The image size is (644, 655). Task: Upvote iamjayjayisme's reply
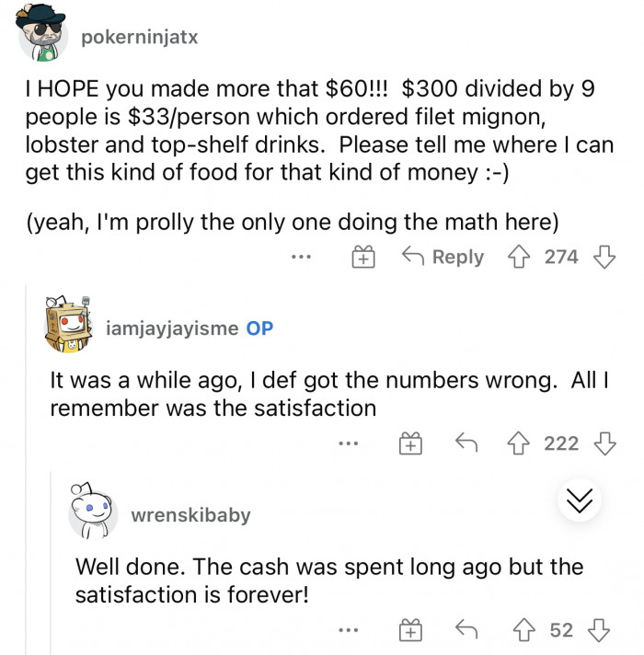(x=524, y=444)
